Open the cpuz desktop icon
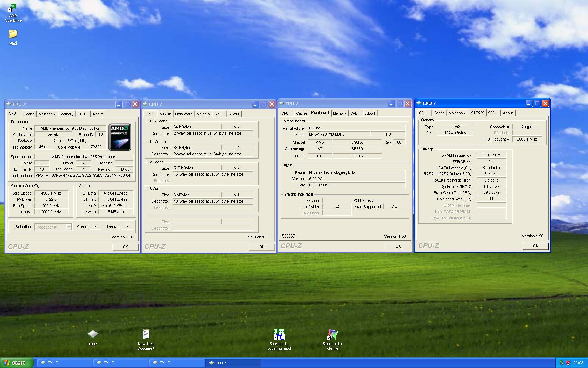588x368 pixels. coord(93,338)
